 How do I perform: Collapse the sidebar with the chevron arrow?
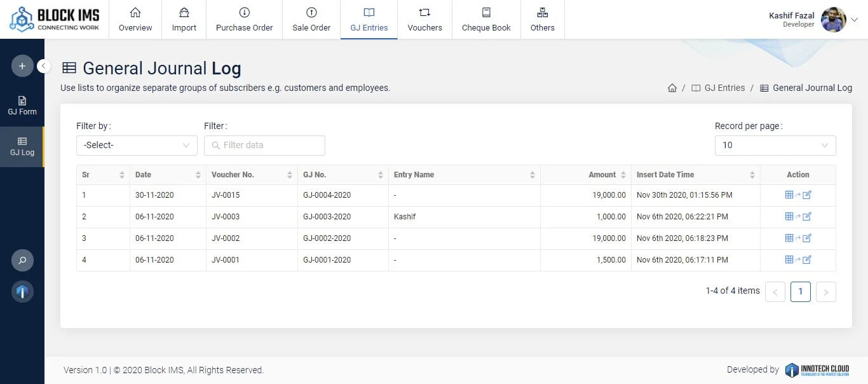tap(44, 66)
